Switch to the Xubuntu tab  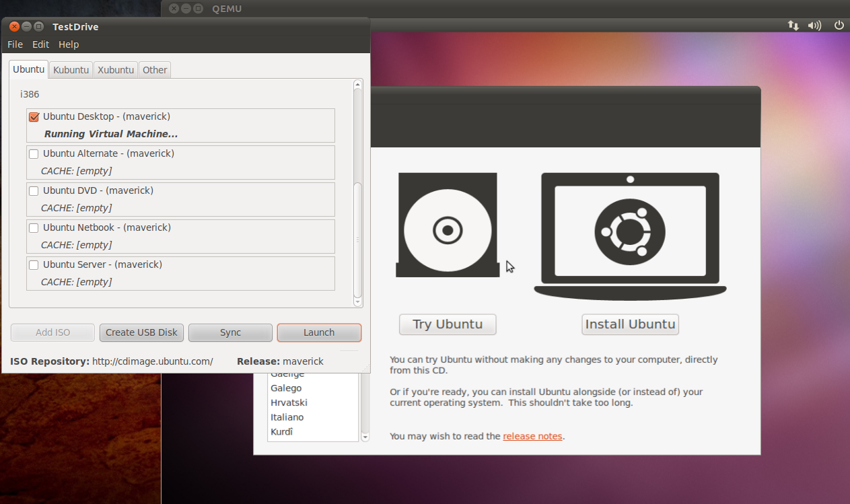pyautogui.click(x=116, y=70)
